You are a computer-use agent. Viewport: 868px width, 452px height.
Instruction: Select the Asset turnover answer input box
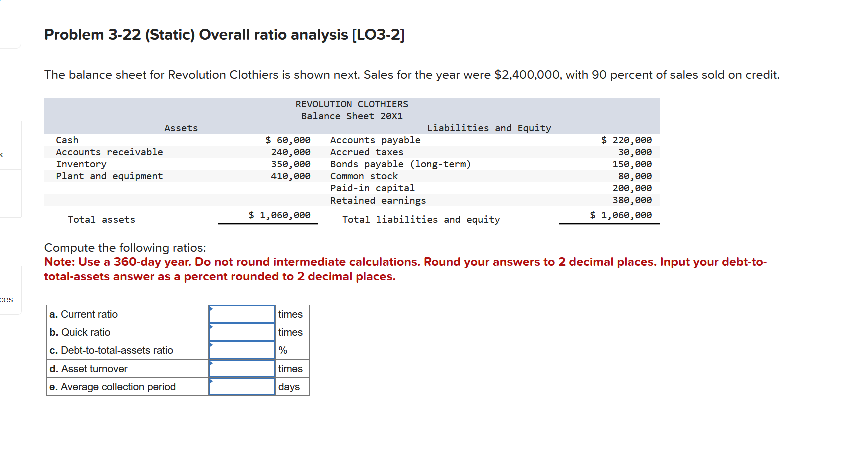tap(242, 368)
